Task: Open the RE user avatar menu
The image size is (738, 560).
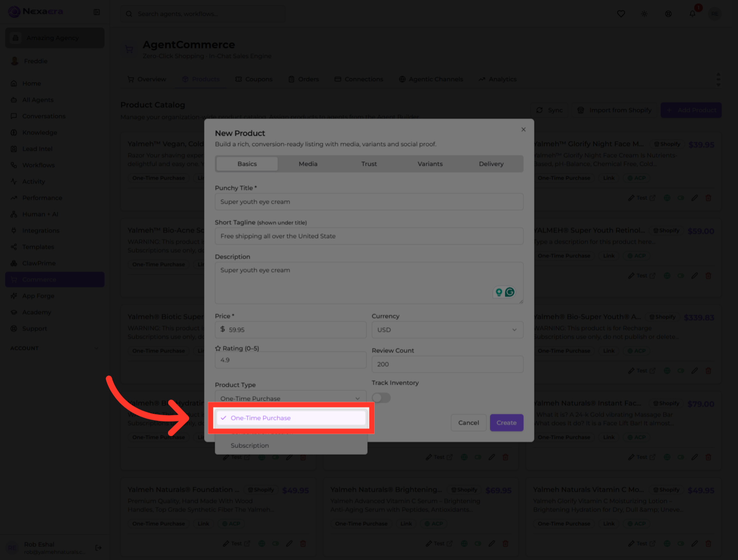Action: [715, 14]
